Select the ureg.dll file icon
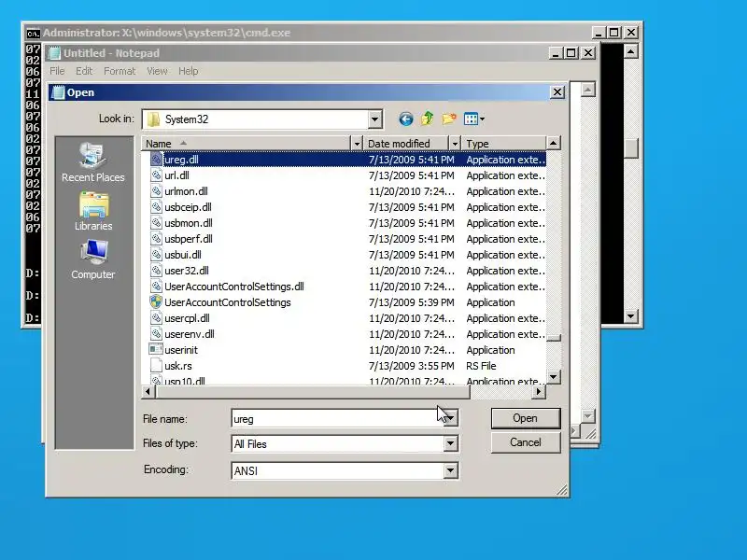This screenshot has width=747, height=560. tap(156, 160)
